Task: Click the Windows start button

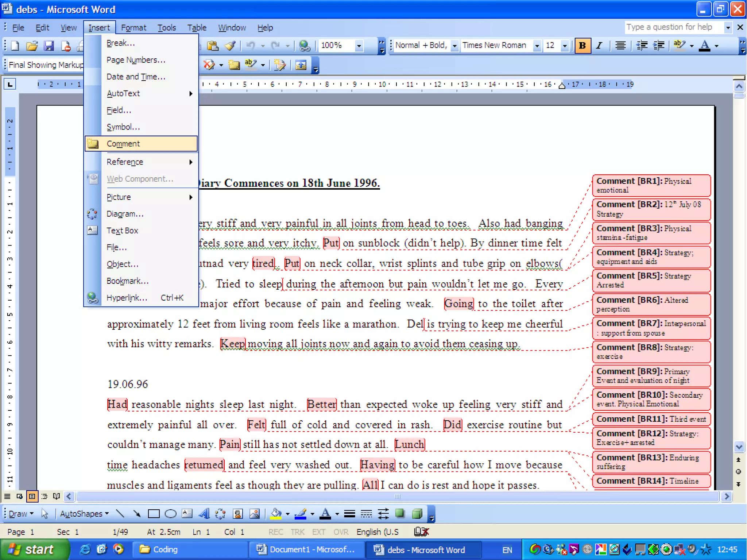Action: pos(34,549)
